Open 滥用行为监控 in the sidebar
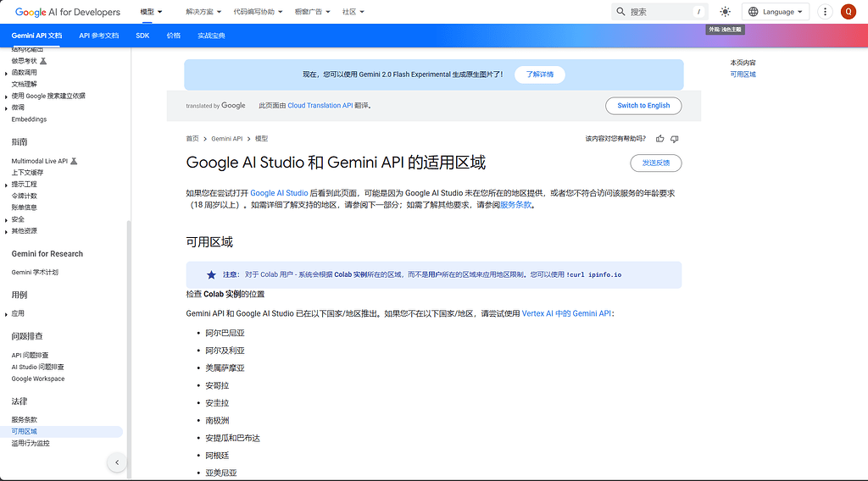Screen dimensions: 868x481 click(x=31, y=444)
